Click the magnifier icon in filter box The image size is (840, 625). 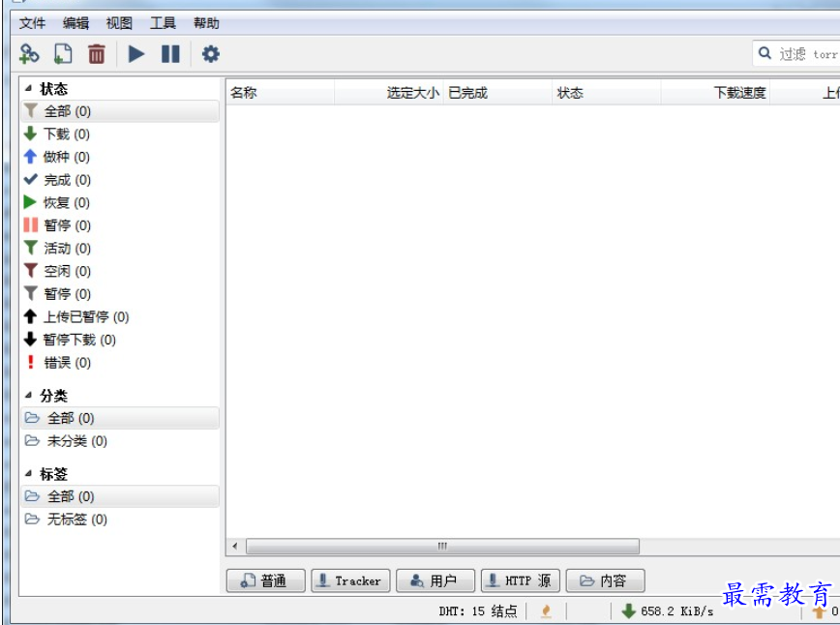pos(765,53)
